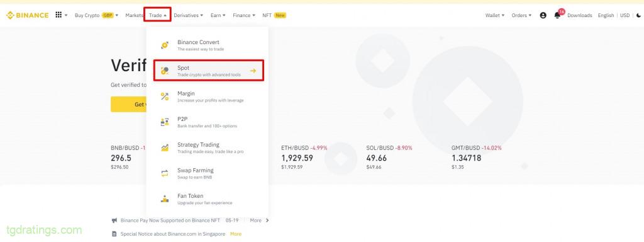Image resolution: width=644 pixels, height=242 pixels.
Task: Open the yellow More link for Singapore notice
Action: pyautogui.click(x=236, y=234)
